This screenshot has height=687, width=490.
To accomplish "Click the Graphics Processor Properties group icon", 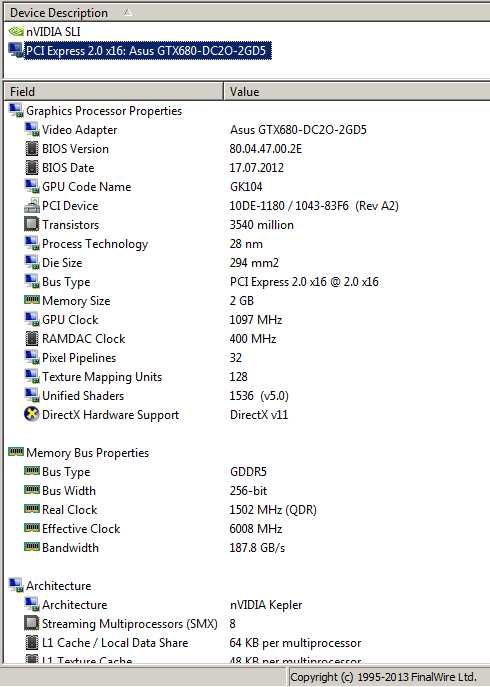I will [16, 111].
